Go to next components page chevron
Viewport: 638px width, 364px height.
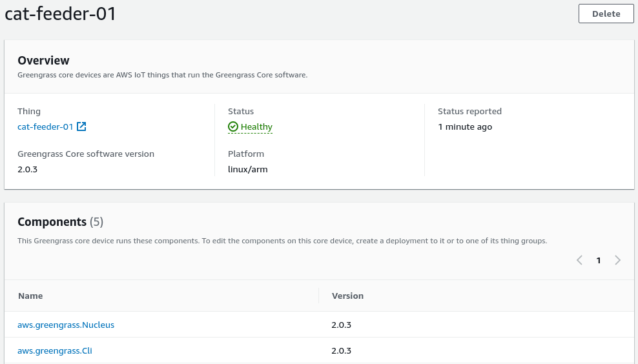[x=618, y=260]
